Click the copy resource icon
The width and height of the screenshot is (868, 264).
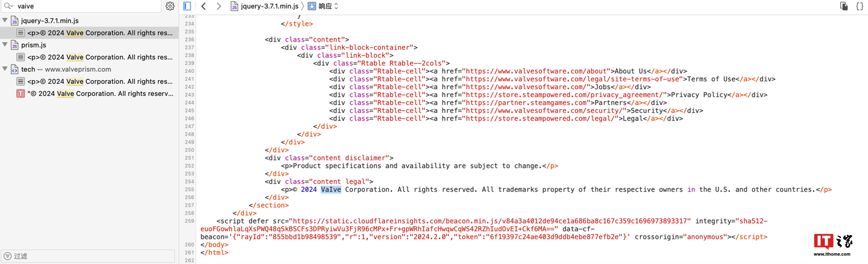point(844,6)
